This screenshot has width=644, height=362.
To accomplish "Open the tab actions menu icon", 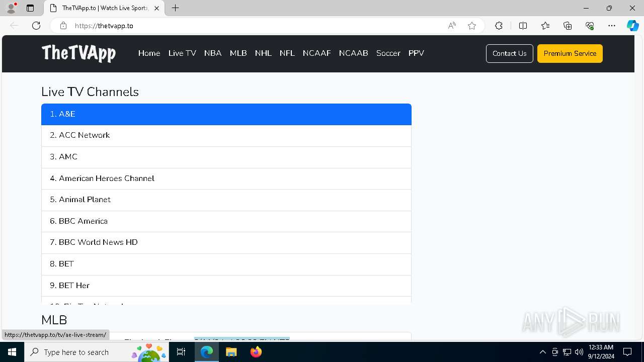I will coord(30,8).
